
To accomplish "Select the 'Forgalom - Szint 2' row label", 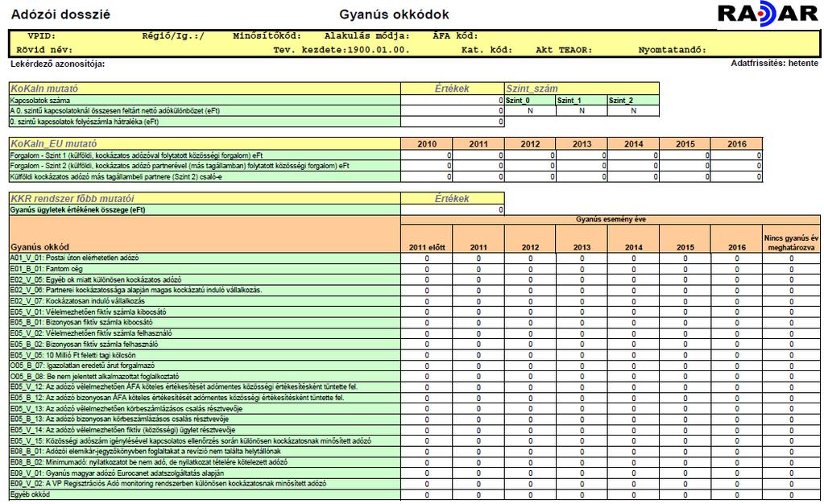I will (205, 166).
